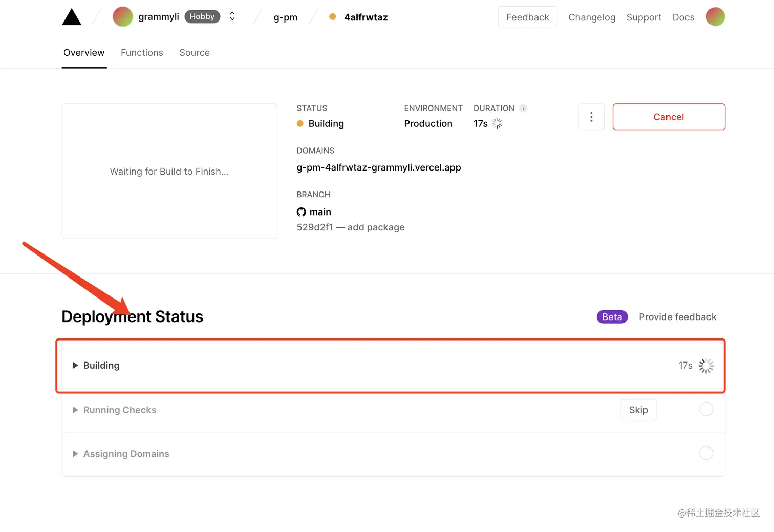Click the GitHub icon next to main
This screenshot has height=532, width=774.
301,212
